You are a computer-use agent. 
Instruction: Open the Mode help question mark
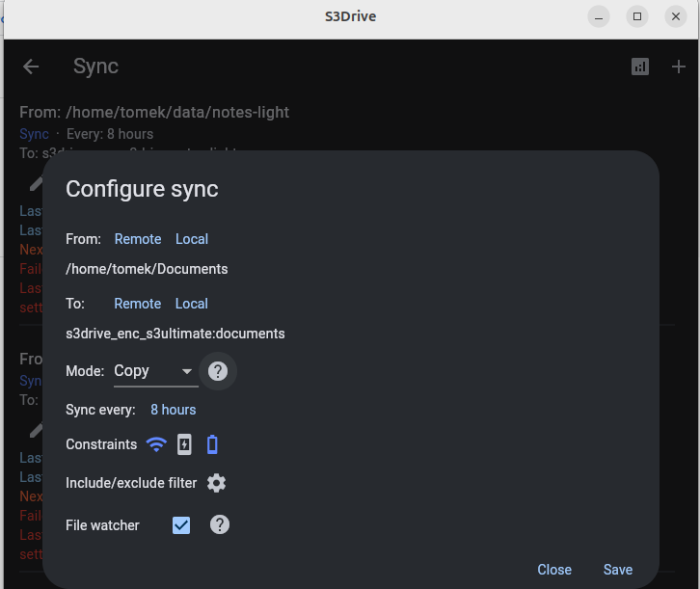pos(218,371)
